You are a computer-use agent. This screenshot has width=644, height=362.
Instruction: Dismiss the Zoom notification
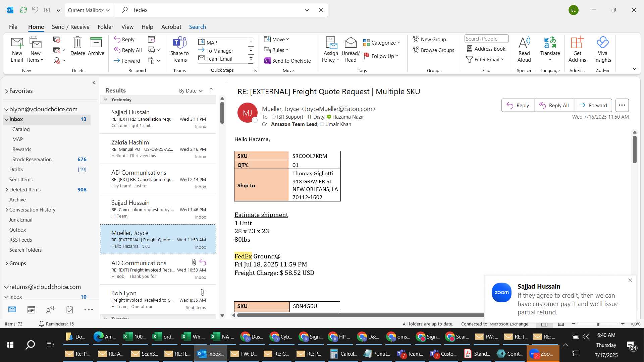coord(630,280)
